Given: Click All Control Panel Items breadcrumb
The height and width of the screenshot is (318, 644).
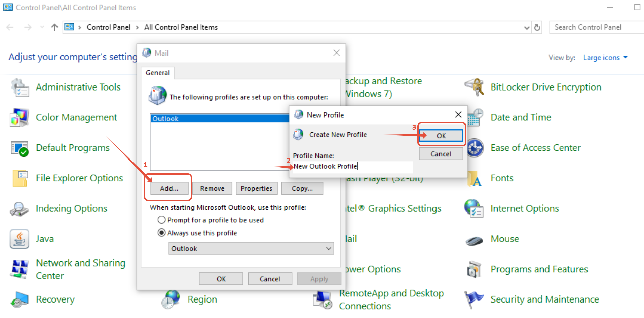Looking at the screenshot, I should pyautogui.click(x=181, y=27).
